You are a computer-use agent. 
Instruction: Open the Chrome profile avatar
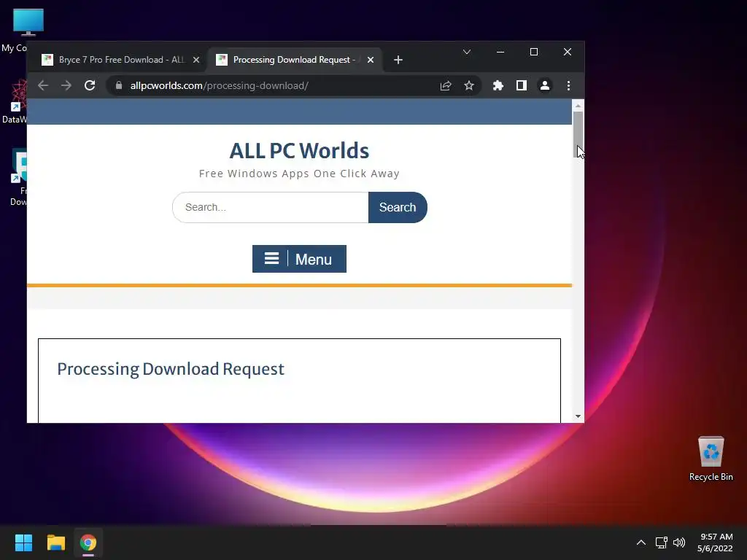click(544, 85)
